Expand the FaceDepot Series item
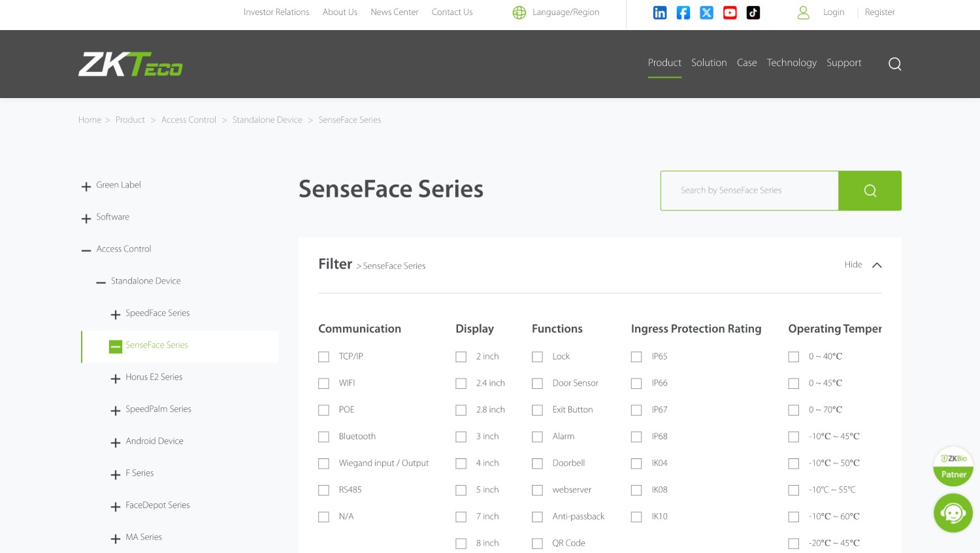The width and height of the screenshot is (980, 553). click(116, 507)
